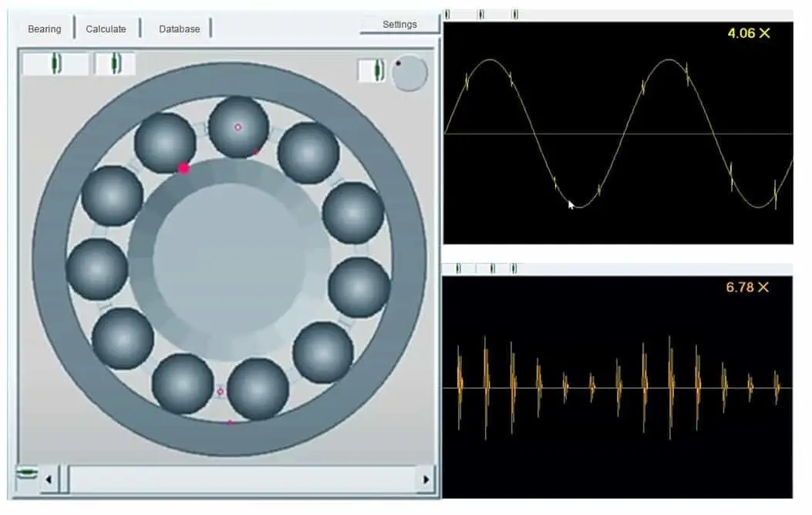Open the Bearing tab

44,29
